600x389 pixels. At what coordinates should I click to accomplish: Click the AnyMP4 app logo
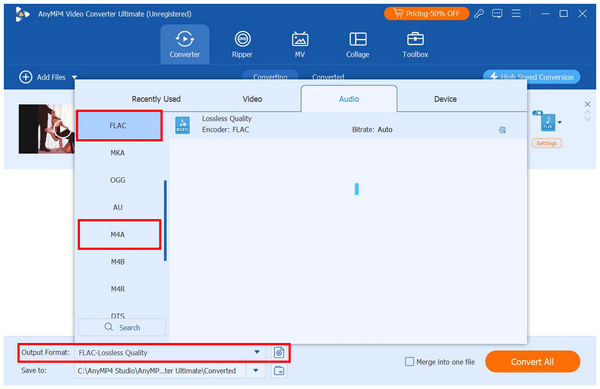point(23,14)
